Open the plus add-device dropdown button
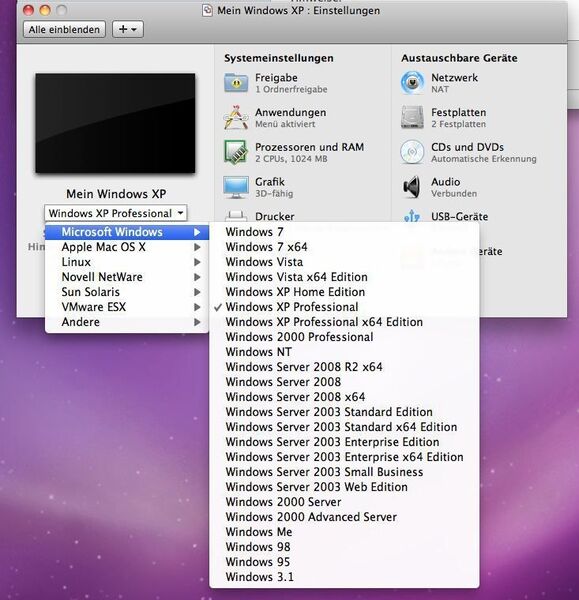 128,29
